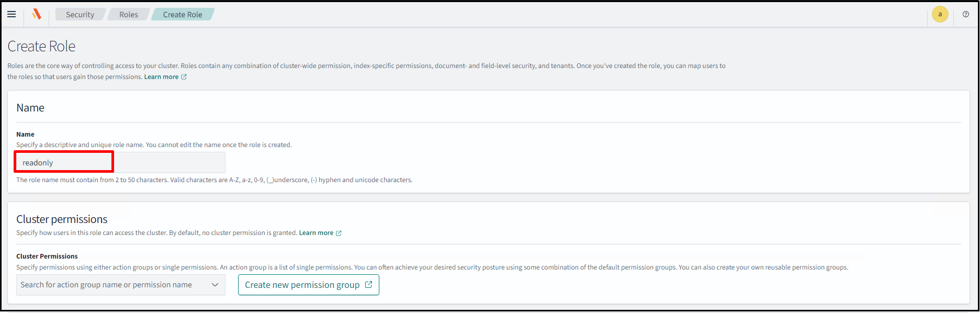Viewport: 980px width, 313px height.
Task: Click the bold Cluster Permissions field label
Action: [x=47, y=256]
